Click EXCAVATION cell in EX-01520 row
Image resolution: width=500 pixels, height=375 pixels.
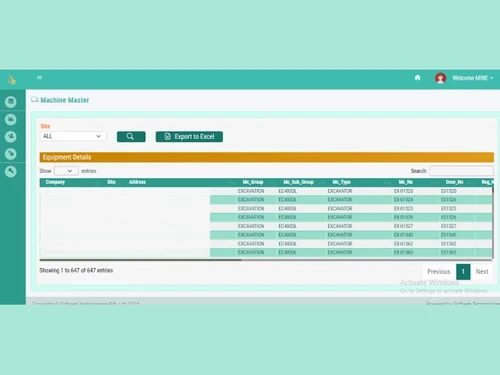251,191
